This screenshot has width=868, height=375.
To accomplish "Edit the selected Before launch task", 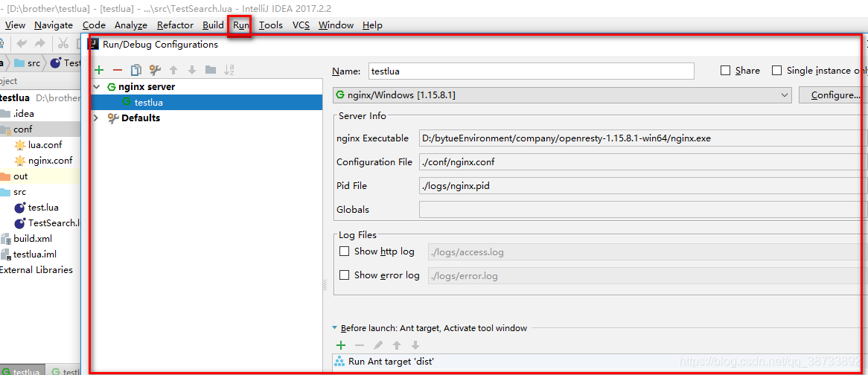I will 378,345.
